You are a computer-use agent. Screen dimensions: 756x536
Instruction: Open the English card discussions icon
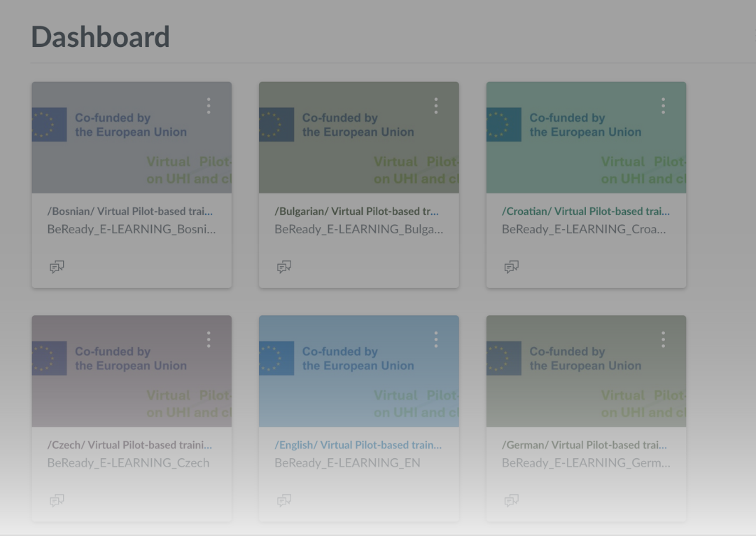tap(284, 500)
